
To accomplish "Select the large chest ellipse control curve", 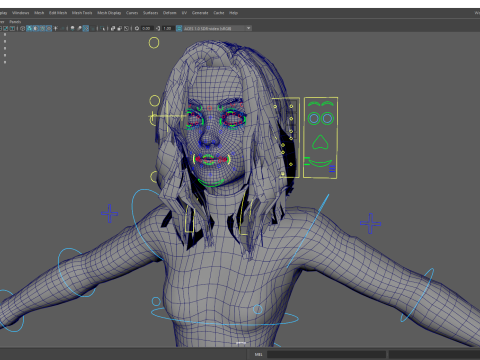I will 225,317.
